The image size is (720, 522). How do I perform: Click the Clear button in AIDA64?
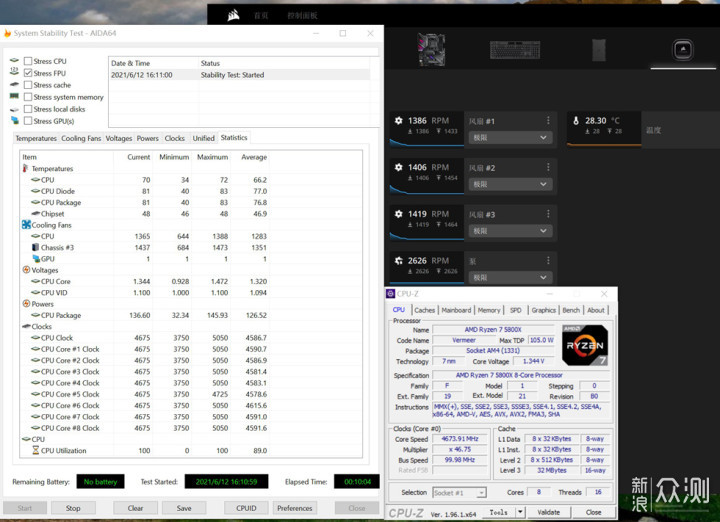[x=135, y=508]
